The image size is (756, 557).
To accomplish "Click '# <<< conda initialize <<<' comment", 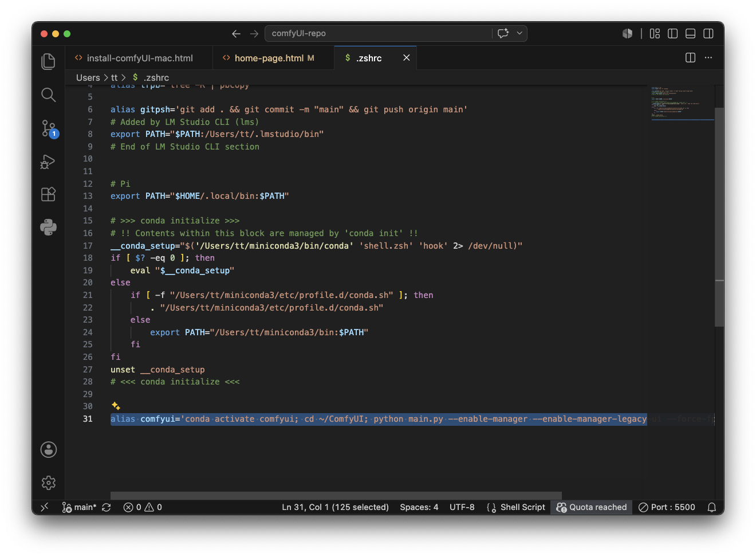I will [175, 382].
